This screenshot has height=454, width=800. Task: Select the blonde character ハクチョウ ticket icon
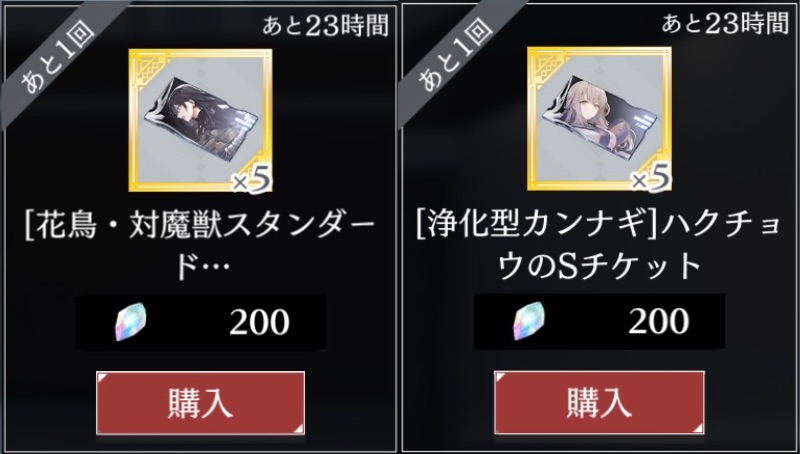pyautogui.click(x=599, y=119)
